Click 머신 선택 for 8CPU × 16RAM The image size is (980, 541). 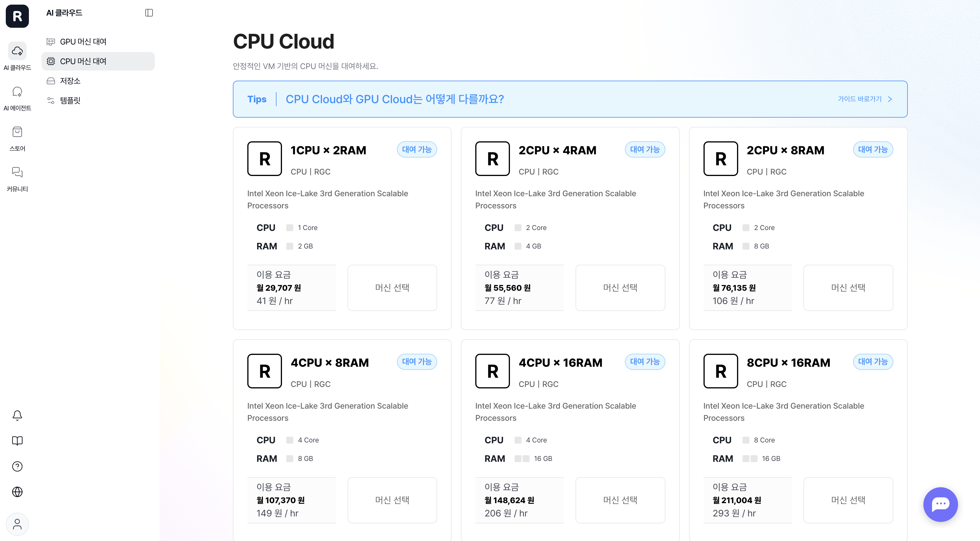[x=848, y=500]
